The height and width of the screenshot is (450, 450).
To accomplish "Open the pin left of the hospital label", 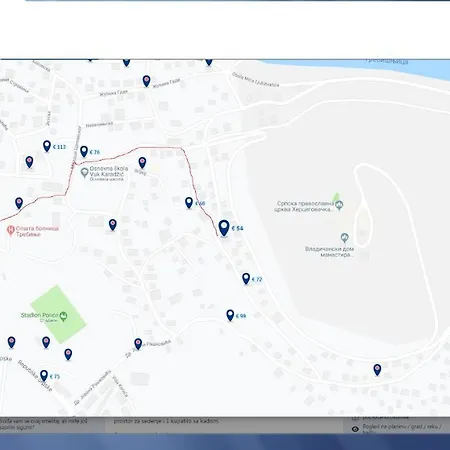I will point(19,203).
